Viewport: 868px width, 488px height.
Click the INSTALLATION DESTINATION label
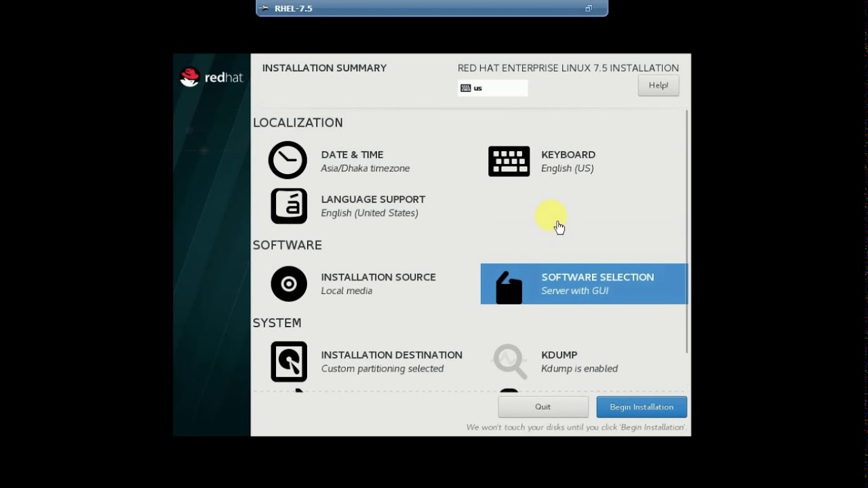tap(392, 355)
